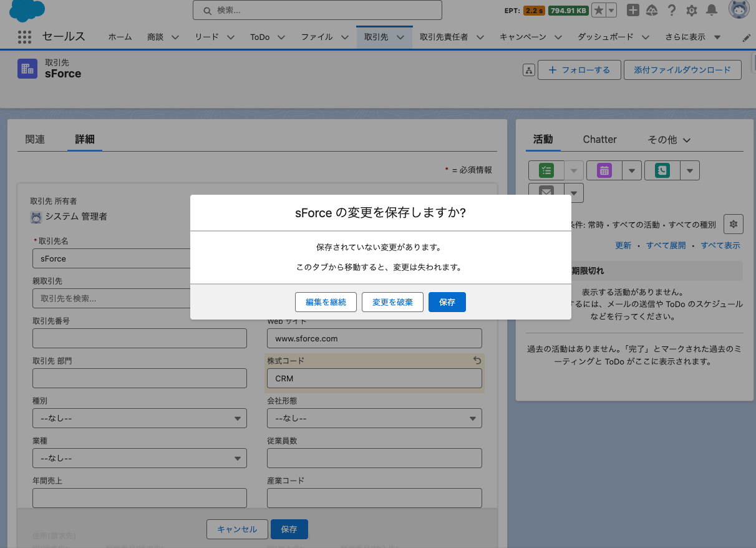Click the Web サイト input field
756x548 pixels.
pyautogui.click(x=374, y=338)
